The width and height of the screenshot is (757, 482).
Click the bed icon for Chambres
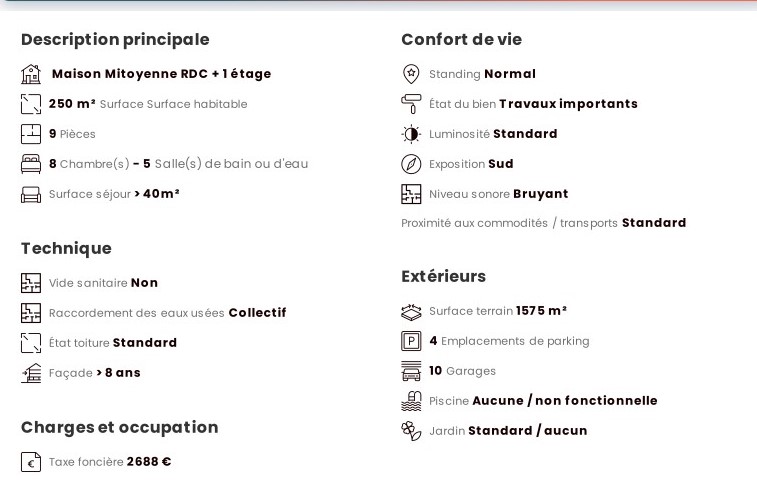pos(31,164)
